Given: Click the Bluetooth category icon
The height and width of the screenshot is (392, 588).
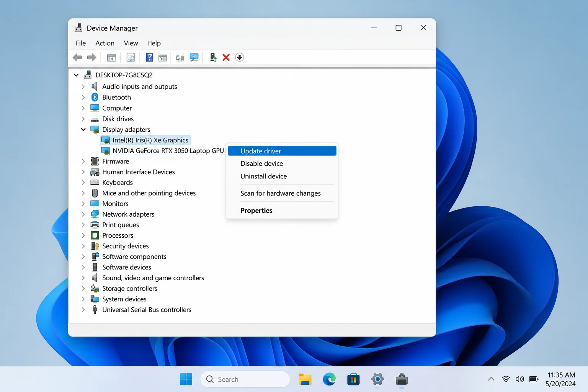Looking at the screenshot, I should [95, 97].
